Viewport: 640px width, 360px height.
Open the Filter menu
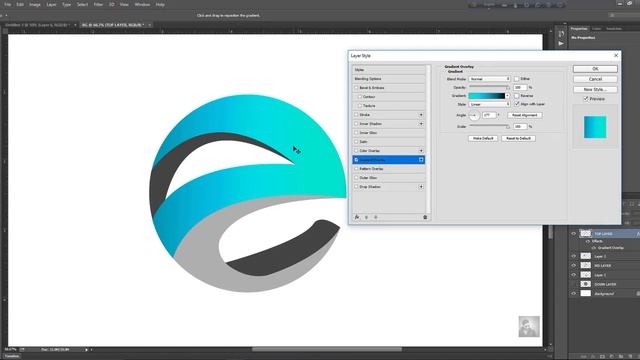[x=98, y=4]
